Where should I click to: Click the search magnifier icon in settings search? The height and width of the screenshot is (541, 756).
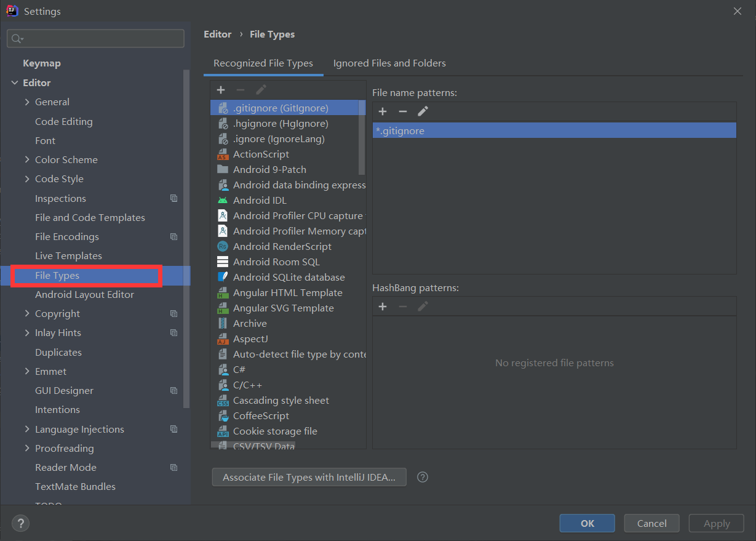[x=16, y=39]
